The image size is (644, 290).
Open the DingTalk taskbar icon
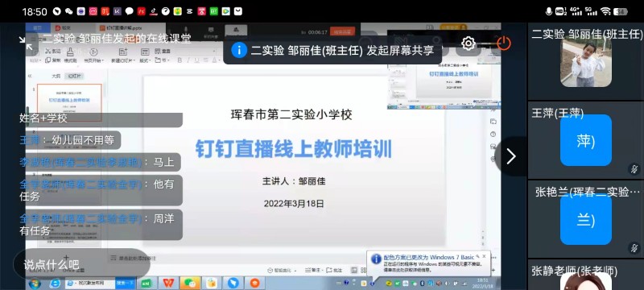(x=233, y=284)
